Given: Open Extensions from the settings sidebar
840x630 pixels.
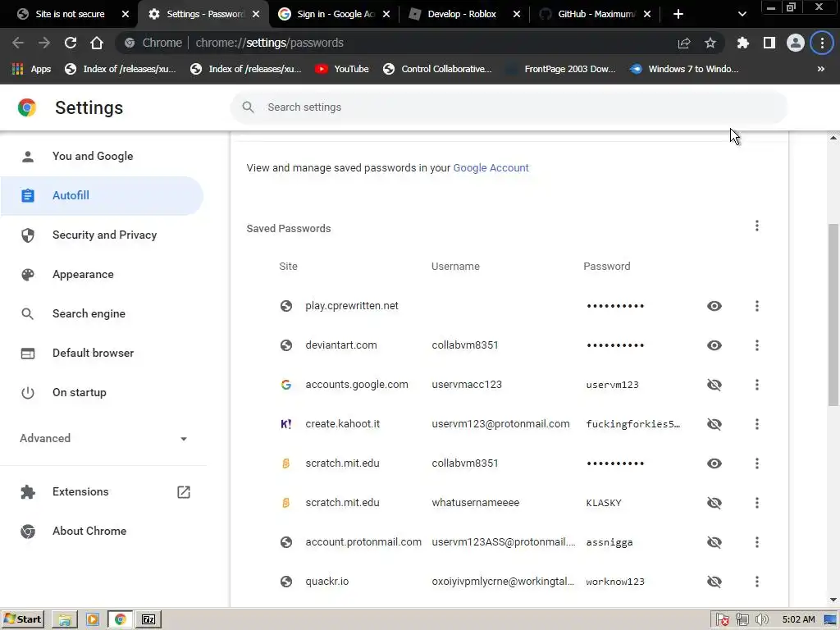Looking at the screenshot, I should pos(102,492).
